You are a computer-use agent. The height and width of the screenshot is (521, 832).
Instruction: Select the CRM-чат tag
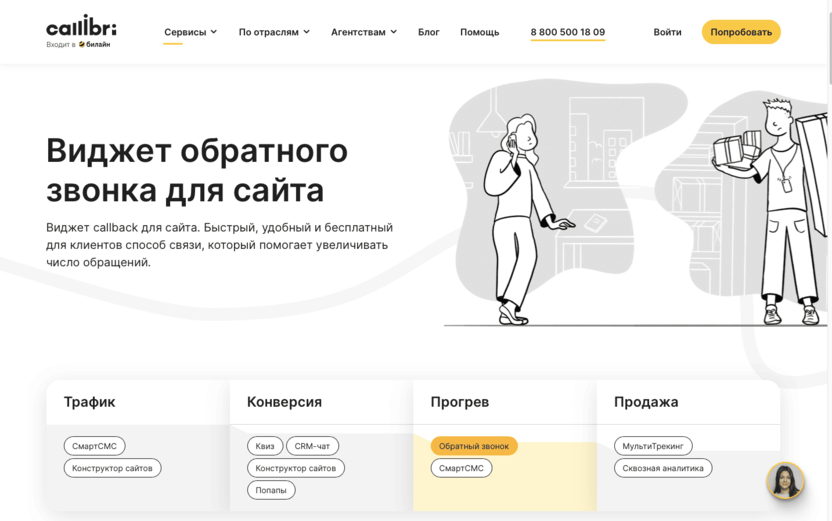click(x=312, y=446)
